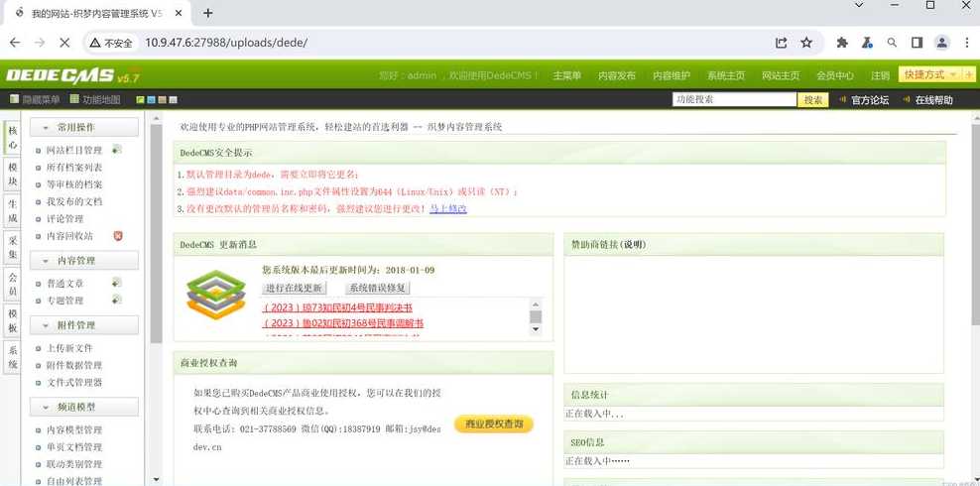
Task: Switch to the 生成 side tab
Action: [x=13, y=210]
